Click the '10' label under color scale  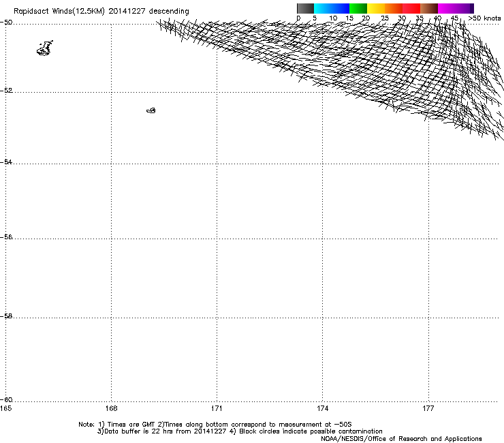click(x=333, y=18)
